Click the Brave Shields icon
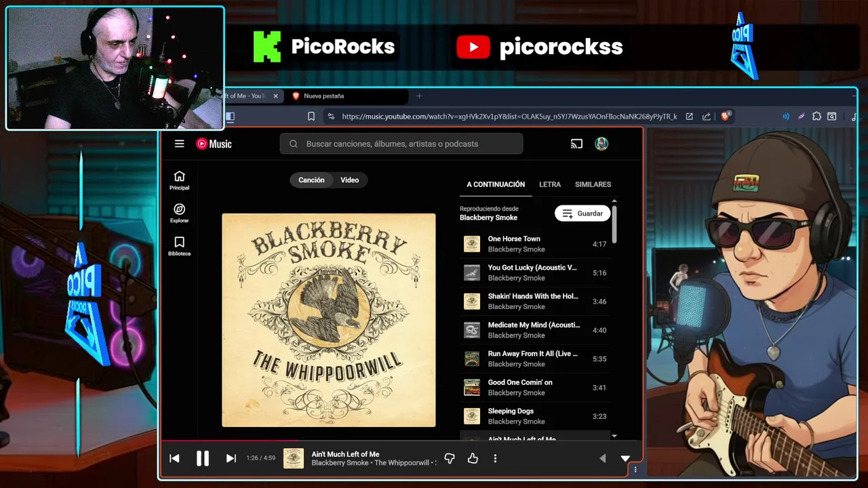The height and width of the screenshot is (488, 868). click(725, 117)
